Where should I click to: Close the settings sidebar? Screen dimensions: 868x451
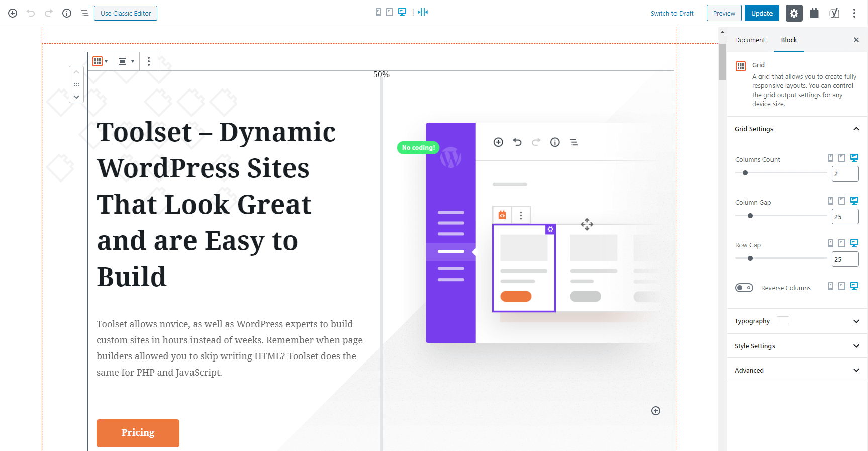(x=856, y=40)
